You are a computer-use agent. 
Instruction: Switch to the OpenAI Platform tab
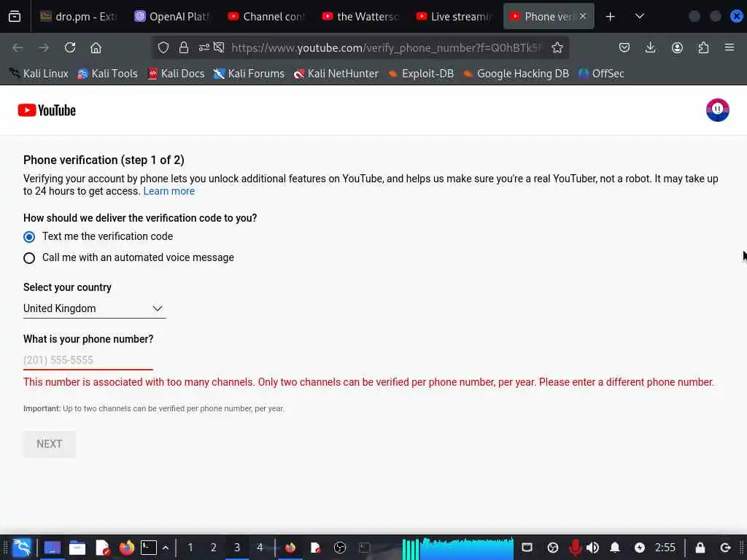pos(172,17)
